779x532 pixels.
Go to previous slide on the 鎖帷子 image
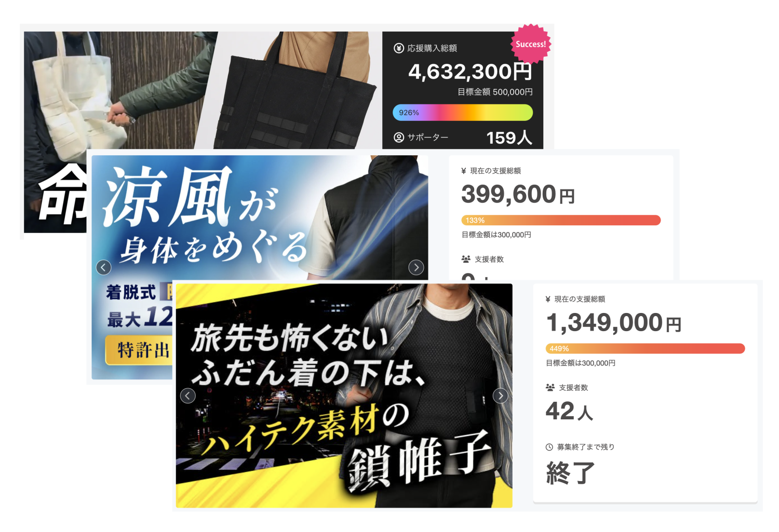click(x=188, y=396)
